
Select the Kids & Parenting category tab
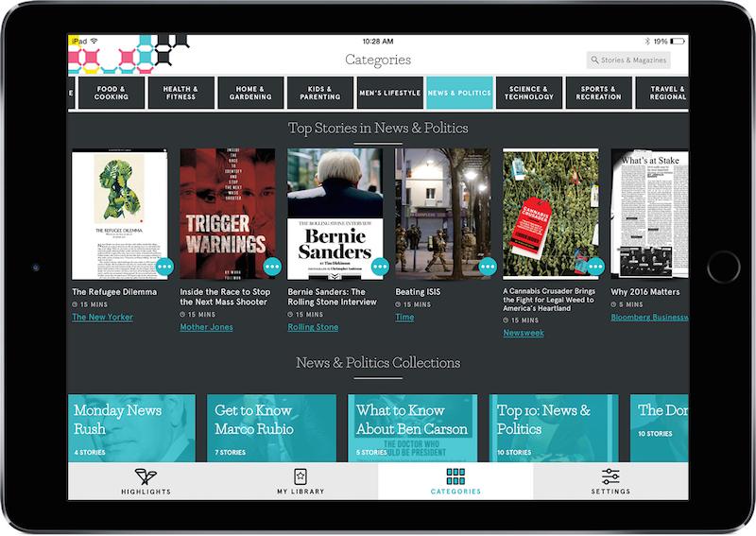(320, 93)
